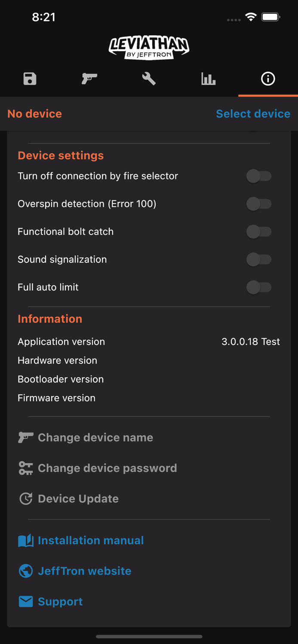Viewport: 298px width, 644px height.
Task: Enable Sound signalization switch
Action: (x=259, y=259)
